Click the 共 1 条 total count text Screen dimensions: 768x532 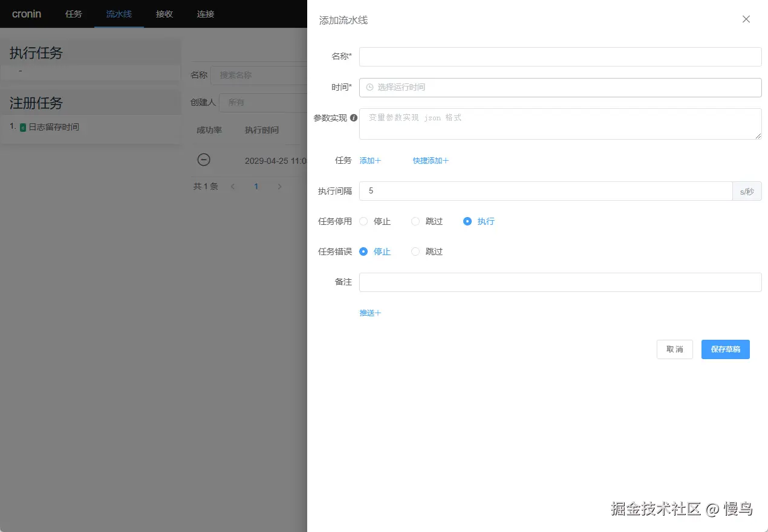(206, 186)
